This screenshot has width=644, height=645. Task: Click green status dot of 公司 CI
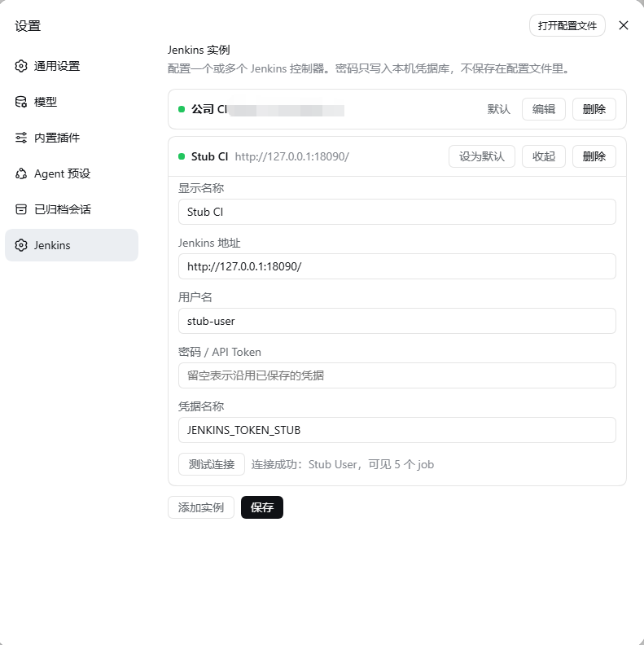(x=182, y=109)
